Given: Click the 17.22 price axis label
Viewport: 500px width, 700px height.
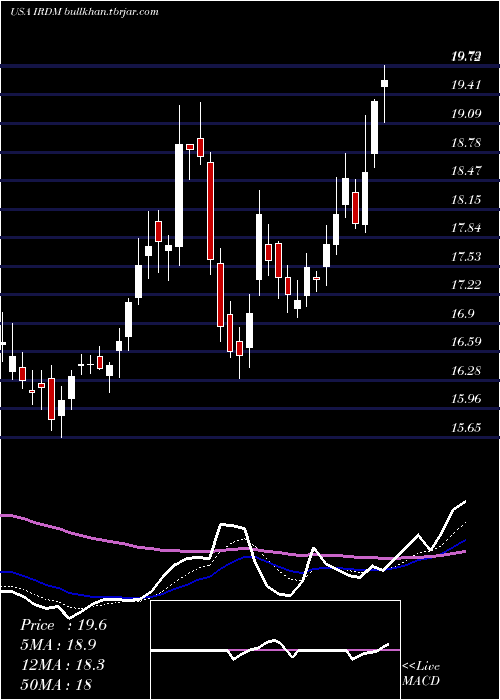Looking at the screenshot, I should pyautogui.click(x=466, y=284).
